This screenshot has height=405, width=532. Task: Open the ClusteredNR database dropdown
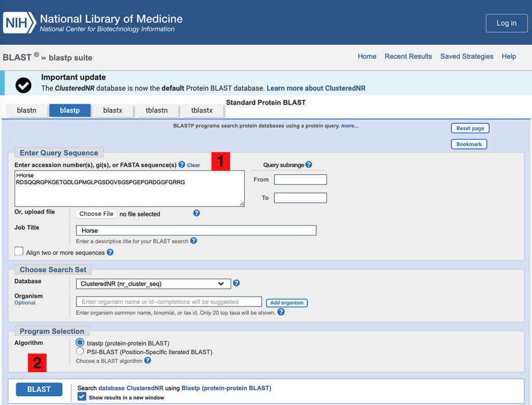point(153,284)
